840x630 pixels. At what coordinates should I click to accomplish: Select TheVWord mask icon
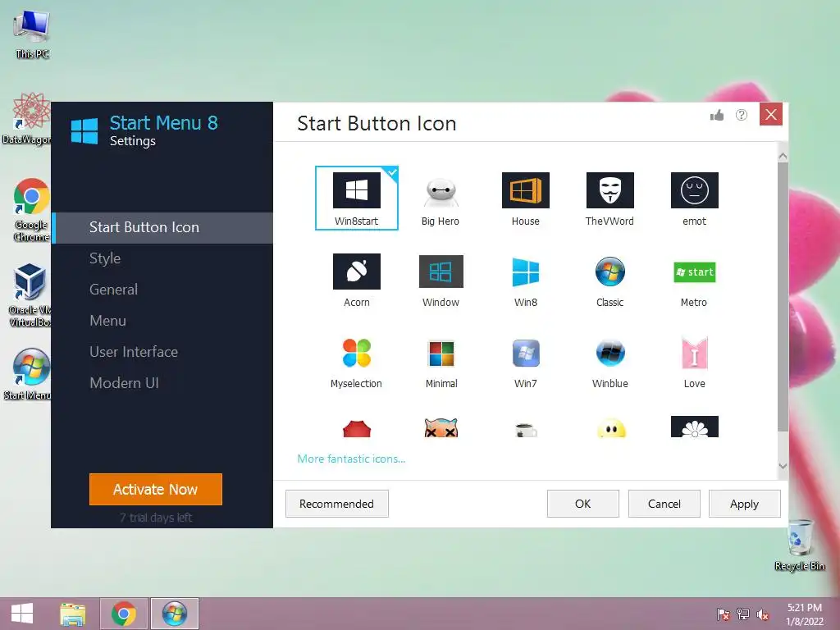[609, 198]
